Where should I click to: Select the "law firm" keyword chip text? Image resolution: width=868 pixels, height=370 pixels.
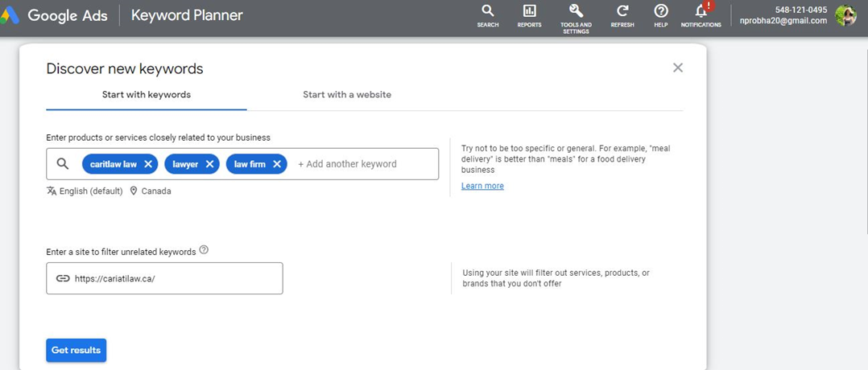[250, 164]
